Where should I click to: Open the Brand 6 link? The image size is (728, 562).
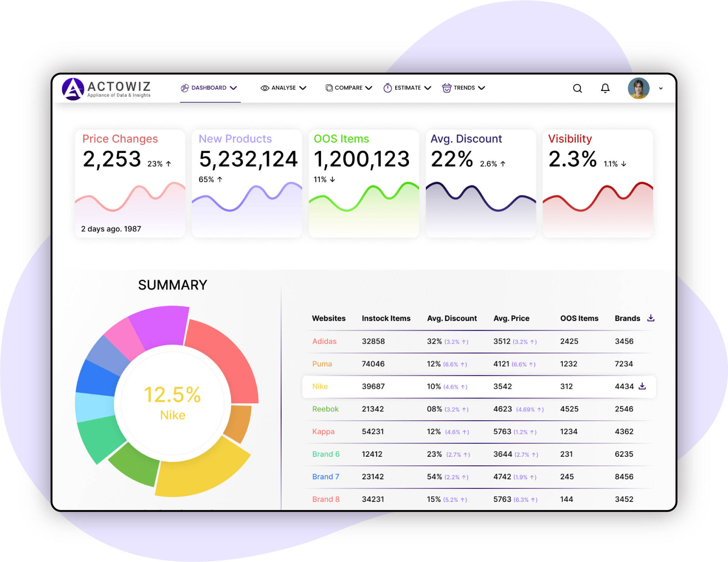coord(326,454)
